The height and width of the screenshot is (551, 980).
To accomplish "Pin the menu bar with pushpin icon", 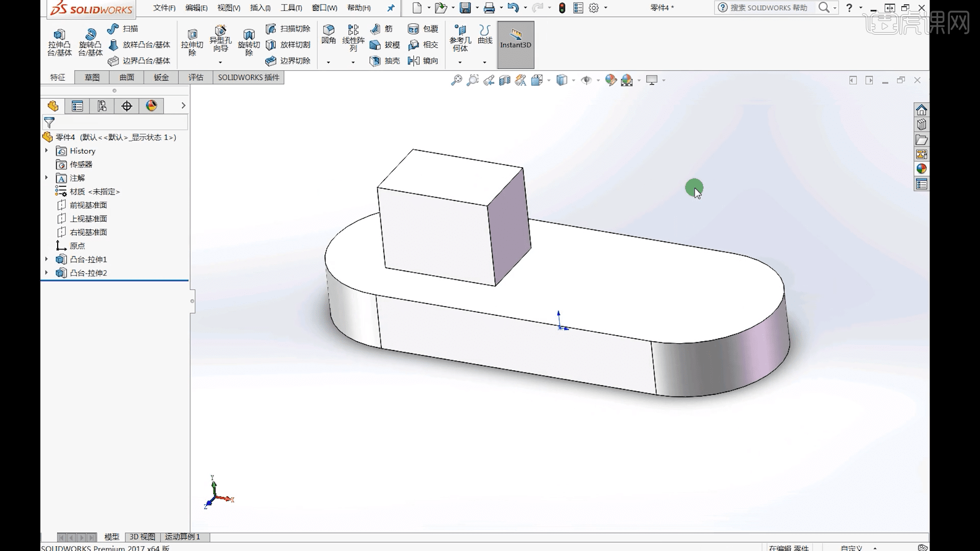I will [x=391, y=8].
